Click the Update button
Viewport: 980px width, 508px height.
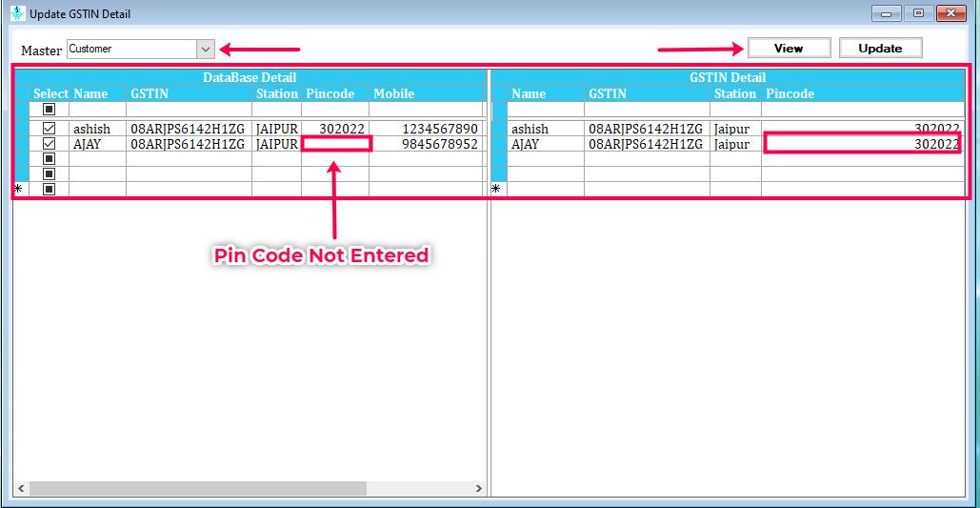coord(880,49)
